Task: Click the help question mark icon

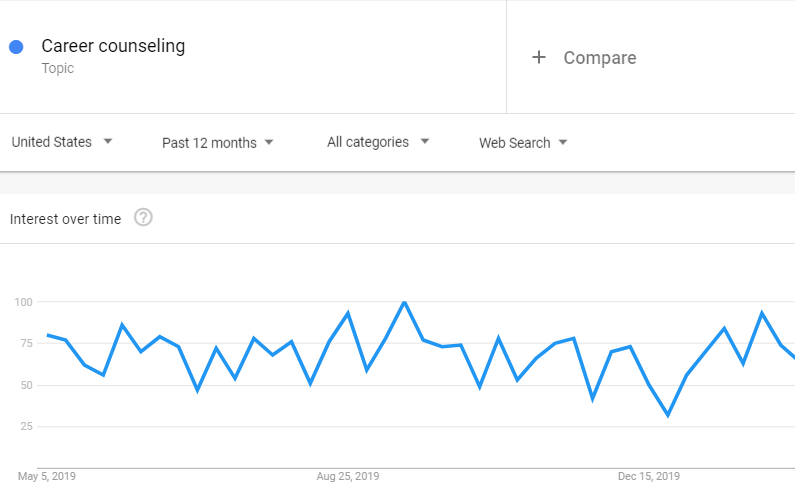Action: pos(143,218)
